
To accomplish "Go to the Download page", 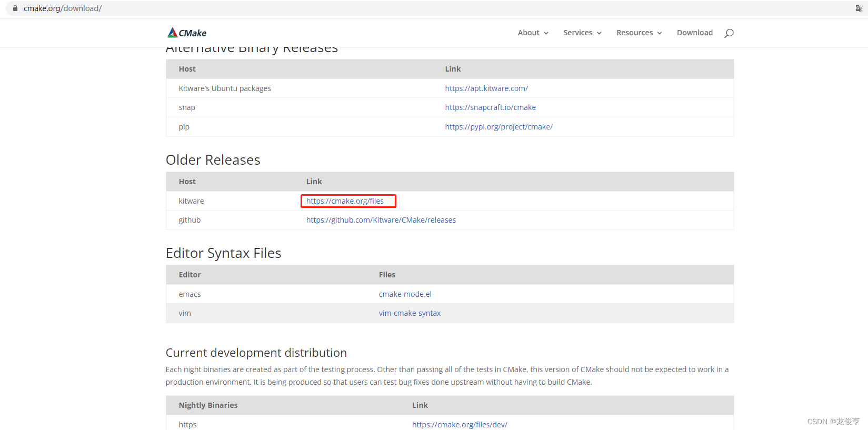I will (695, 33).
